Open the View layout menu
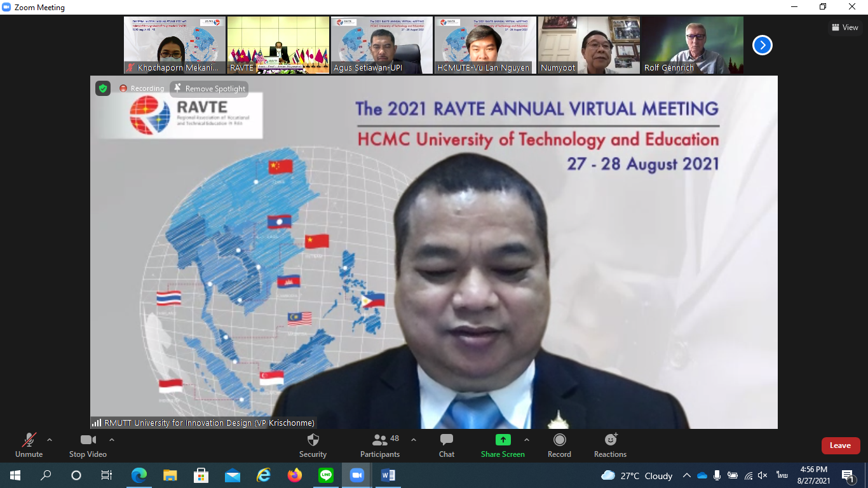The height and width of the screenshot is (488, 868). coord(845,27)
